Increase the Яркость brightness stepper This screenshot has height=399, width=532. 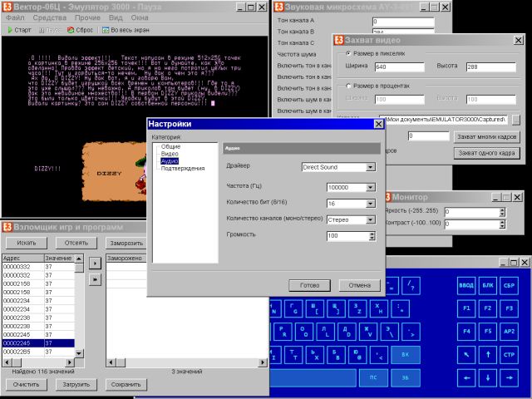pyautogui.click(x=502, y=209)
